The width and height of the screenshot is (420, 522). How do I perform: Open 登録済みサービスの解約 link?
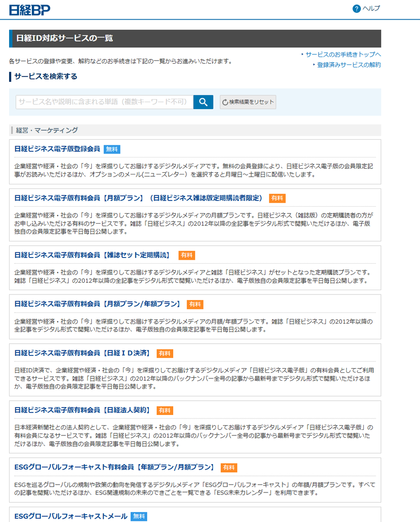click(x=349, y=65)
